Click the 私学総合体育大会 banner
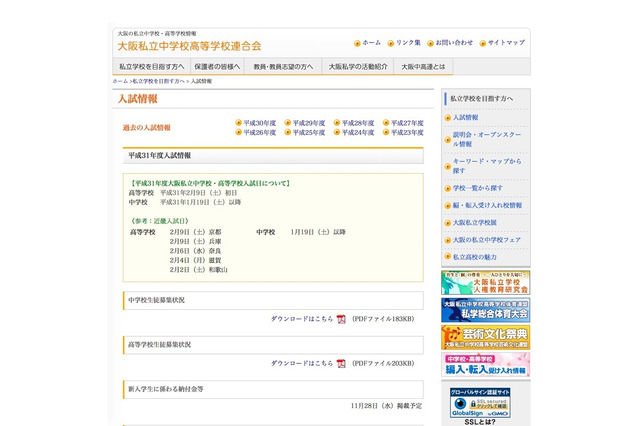This screenshot has height=426, width=640. [485, 310]
